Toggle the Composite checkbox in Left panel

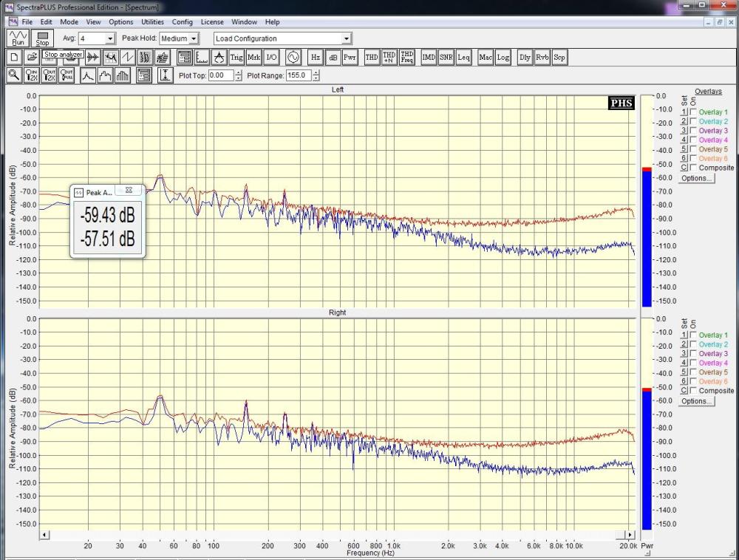pos(693,168)
